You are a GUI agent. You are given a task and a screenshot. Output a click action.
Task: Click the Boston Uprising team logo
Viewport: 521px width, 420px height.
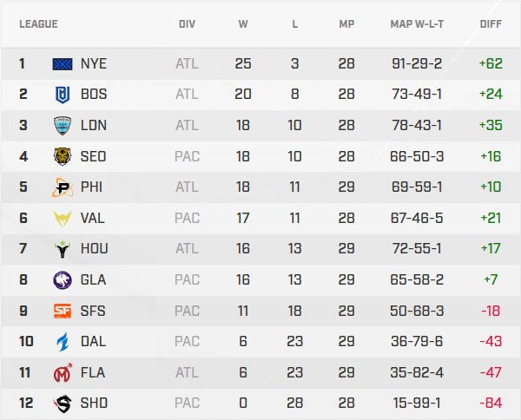coord(63,94)
